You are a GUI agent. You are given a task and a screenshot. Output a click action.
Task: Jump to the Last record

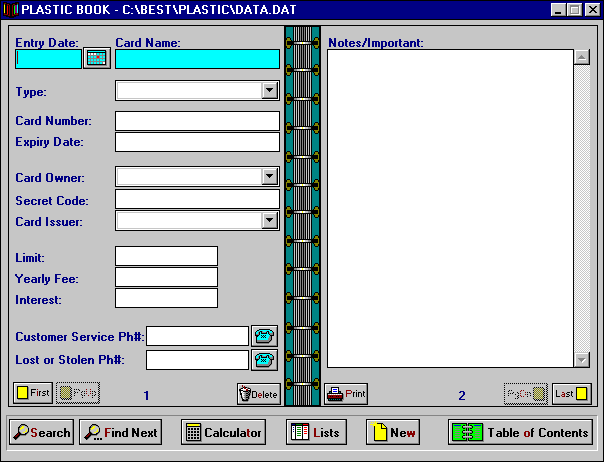coord(572,394)
